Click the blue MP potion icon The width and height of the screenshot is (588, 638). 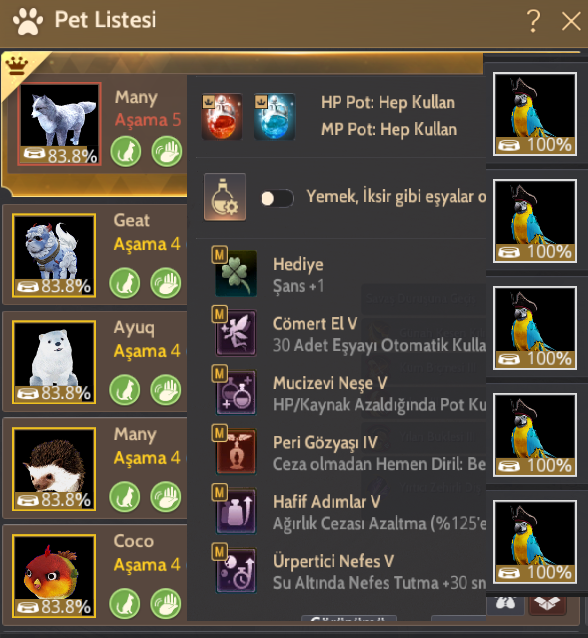tap(274, 116)
